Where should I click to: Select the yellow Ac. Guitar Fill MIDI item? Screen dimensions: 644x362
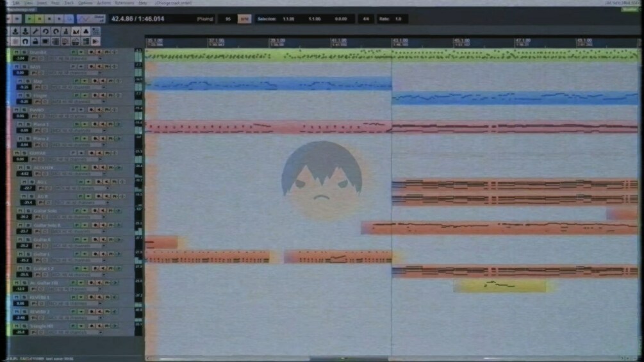(500, 286)
